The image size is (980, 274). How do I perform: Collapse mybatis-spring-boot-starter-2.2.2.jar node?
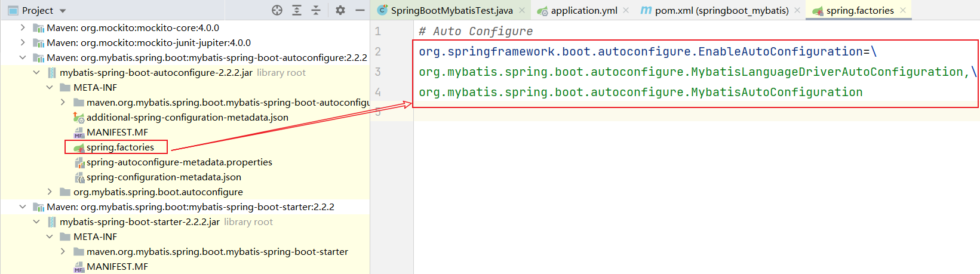(x=36, y=221)
